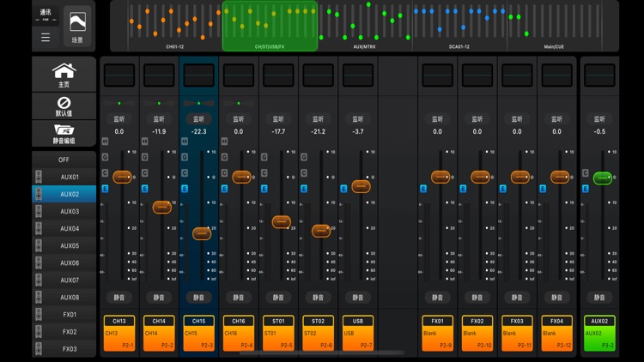Toggle 监听 monitor on ST01
The height and width of the screenshot is (362, 644).
(278, 119)
